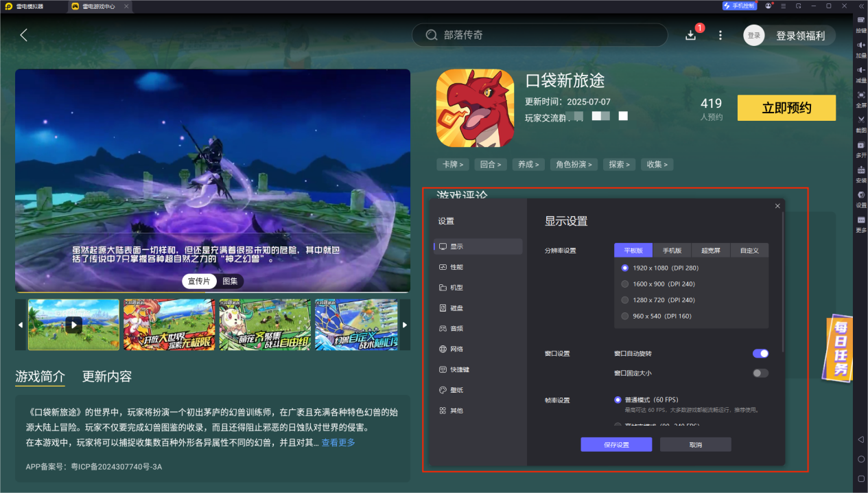Open the hamburger menu in title bar
This screenshot has width=868, height=493.
pyautogui.click(x=784, y=5)
